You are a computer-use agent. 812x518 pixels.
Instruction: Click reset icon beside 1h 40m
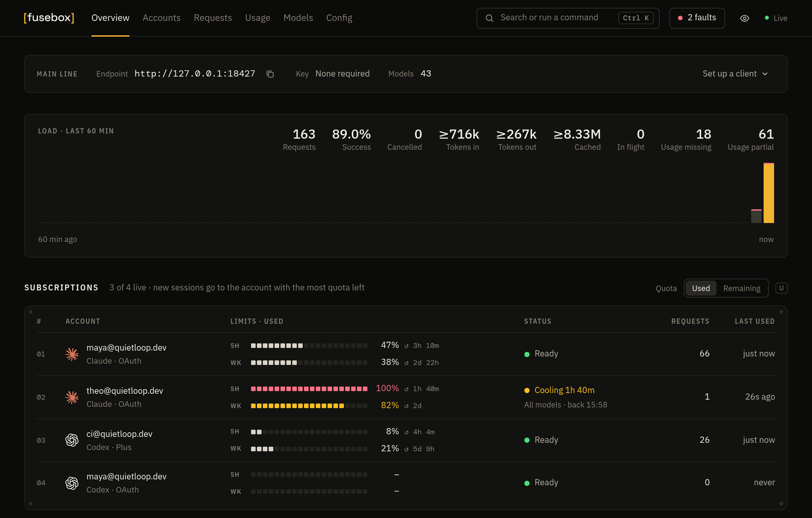point(406,389)
